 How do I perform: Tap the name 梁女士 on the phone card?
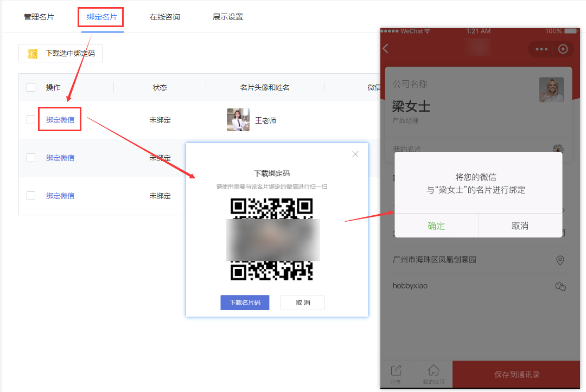pyautogui.click(x=411, y=107)
